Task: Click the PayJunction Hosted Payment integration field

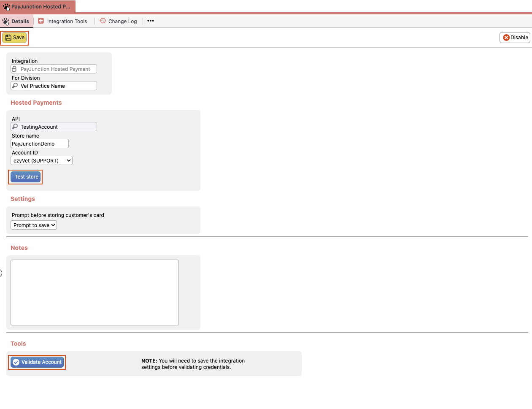Action: pyautogui.click(x=54, y=69)
